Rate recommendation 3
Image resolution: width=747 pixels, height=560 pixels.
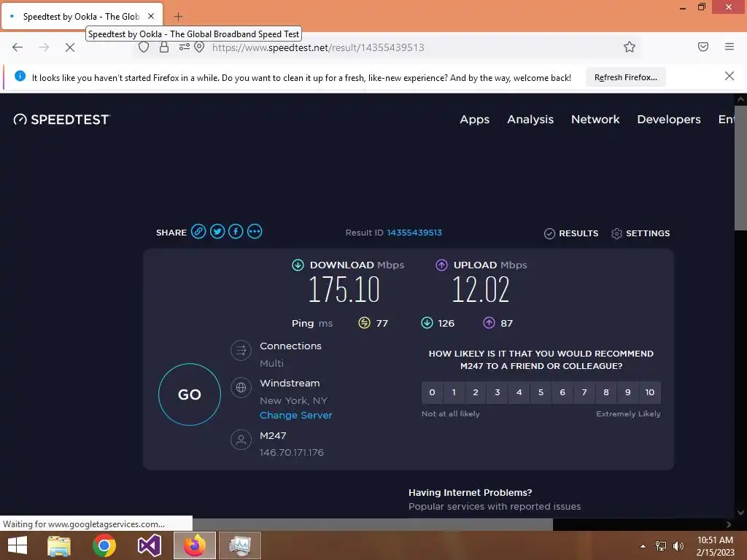tap(498, 392)
